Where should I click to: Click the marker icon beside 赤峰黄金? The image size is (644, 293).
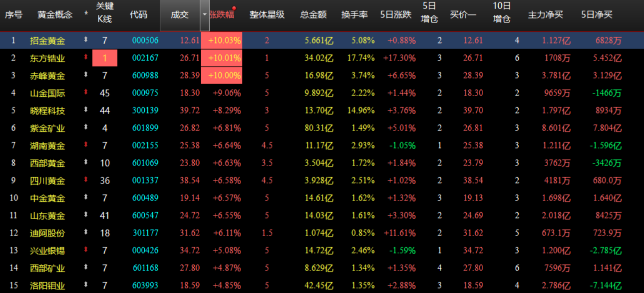pyautogui.click(x=86, y=75)
